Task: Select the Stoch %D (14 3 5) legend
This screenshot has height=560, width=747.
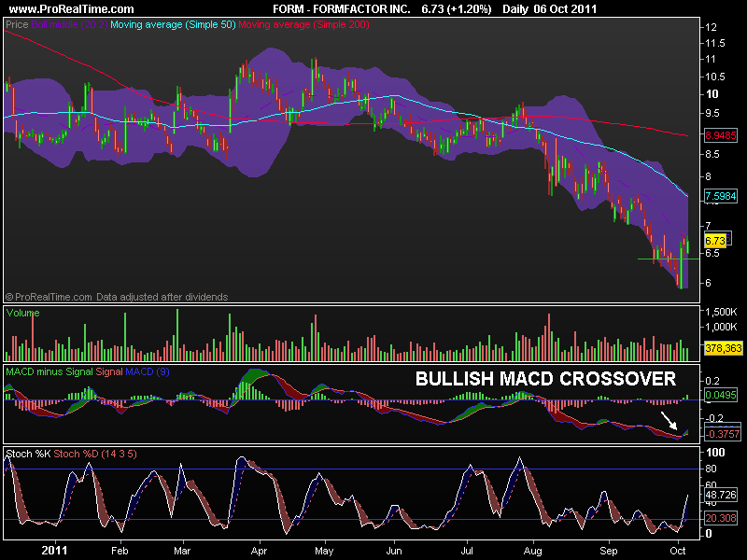Action: click(95, 454)
